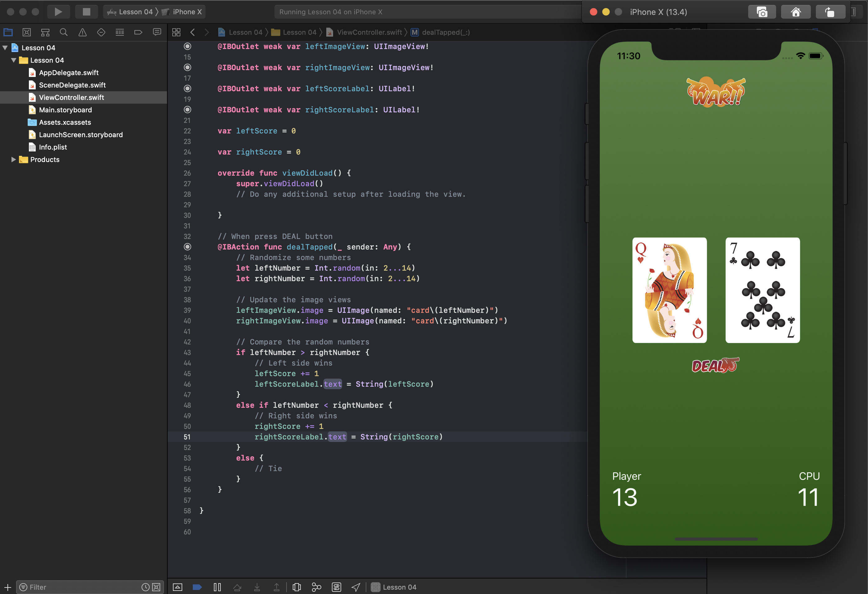This screenshot has height=594, width=868.
Task: Toggle breakpoints activation in debug bar
Action: click(x=197, y=587)
